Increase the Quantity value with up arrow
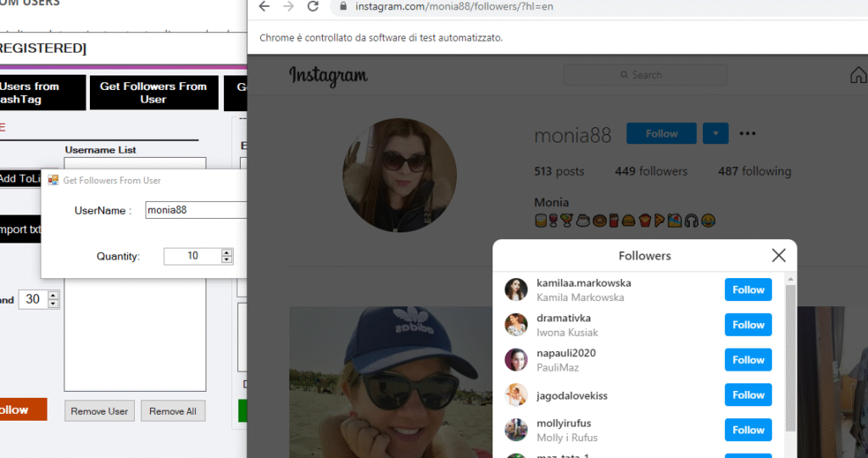868x458 pixels. pos(226,252)
